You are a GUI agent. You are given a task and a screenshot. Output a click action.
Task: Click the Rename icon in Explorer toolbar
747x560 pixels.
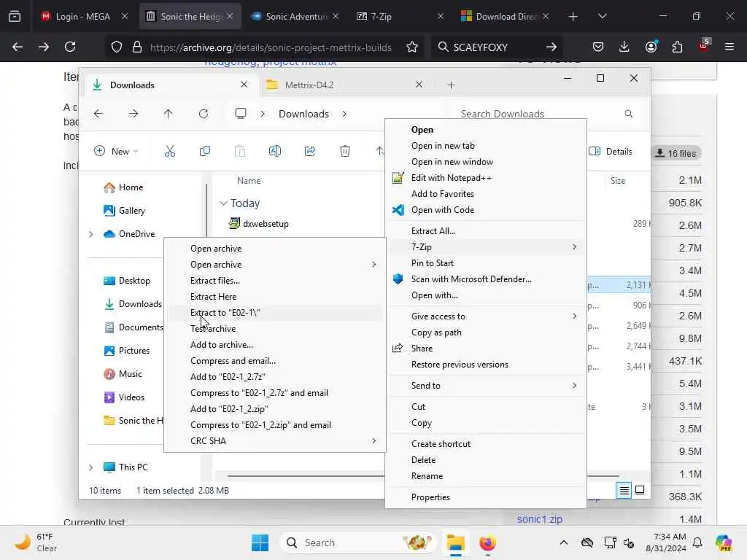click(275, 152)
